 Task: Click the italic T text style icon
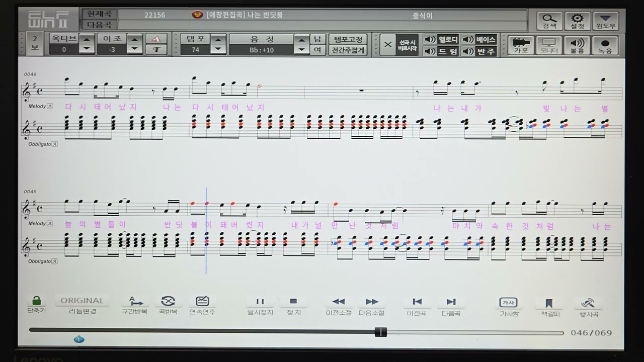click(156, 49)
